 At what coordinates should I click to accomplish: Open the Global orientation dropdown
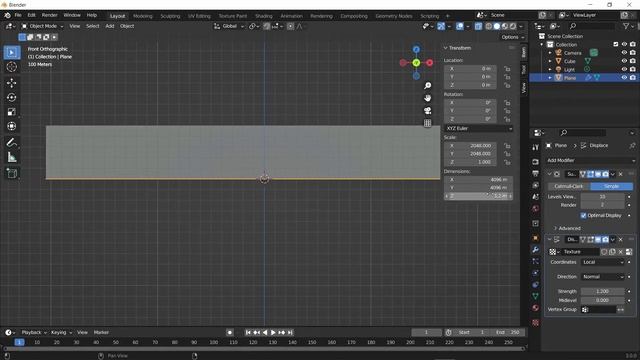point(229,26)
